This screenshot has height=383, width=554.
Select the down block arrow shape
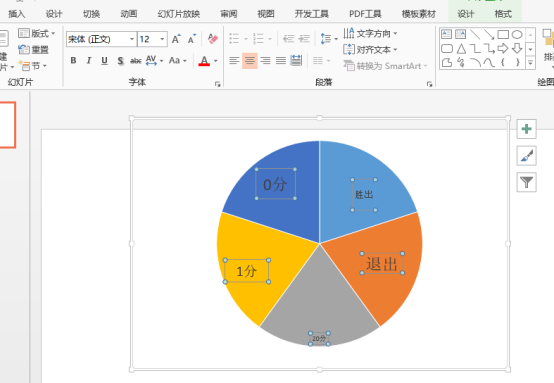coord(517,48)
